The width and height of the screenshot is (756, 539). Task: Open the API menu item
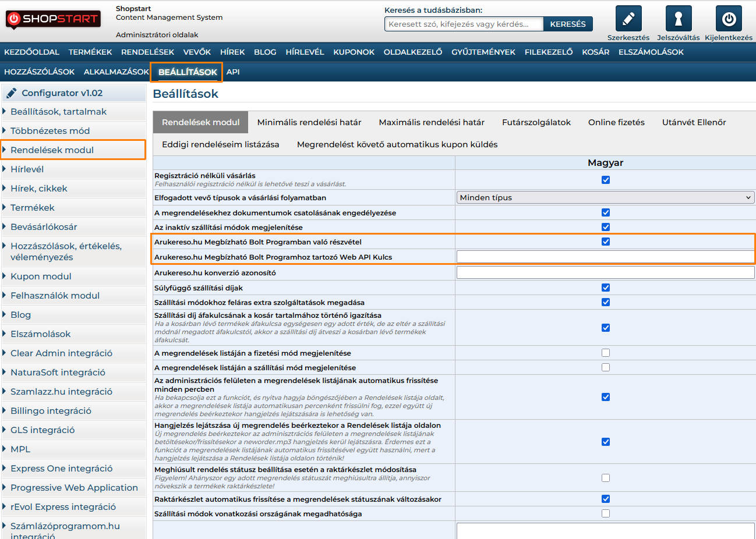[x=233, y=72]
